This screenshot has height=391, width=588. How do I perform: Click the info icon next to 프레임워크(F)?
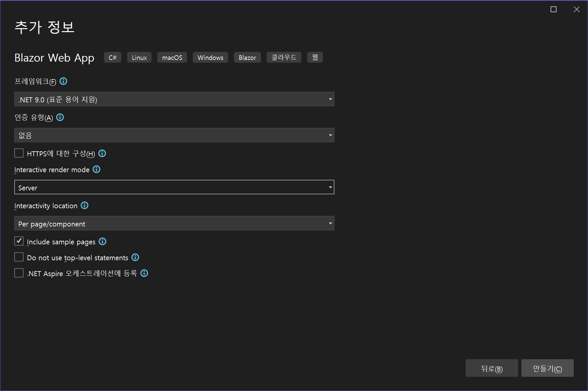coord(63,81)
